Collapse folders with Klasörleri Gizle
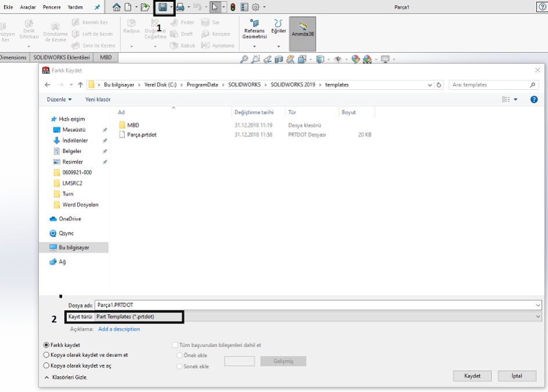 tap(65, 377)
